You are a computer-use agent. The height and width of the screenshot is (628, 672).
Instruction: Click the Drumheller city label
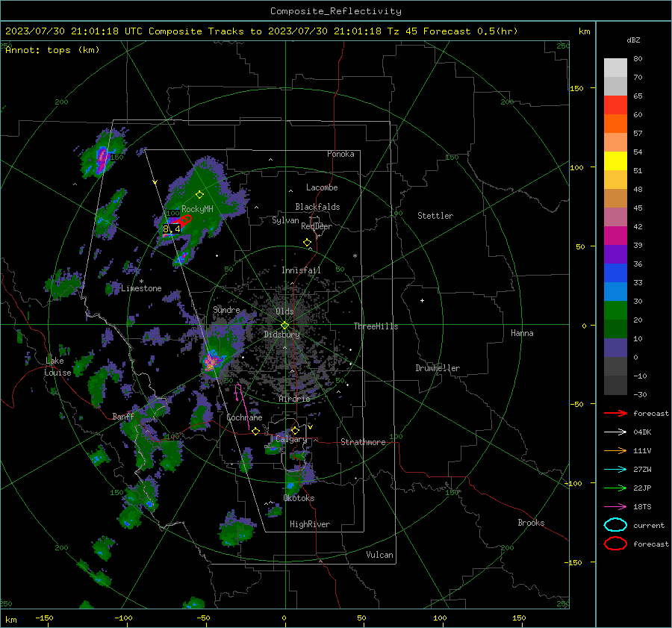(x=438, y=368)
